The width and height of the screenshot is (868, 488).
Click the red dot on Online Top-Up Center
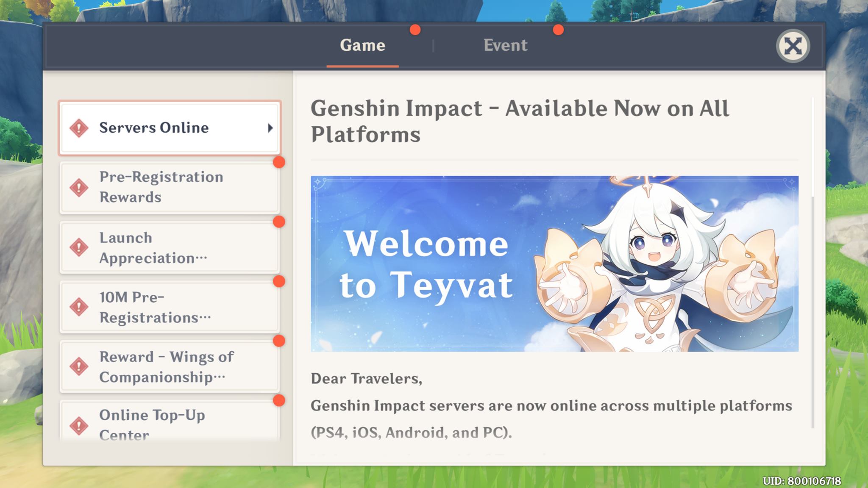[279, 400]
